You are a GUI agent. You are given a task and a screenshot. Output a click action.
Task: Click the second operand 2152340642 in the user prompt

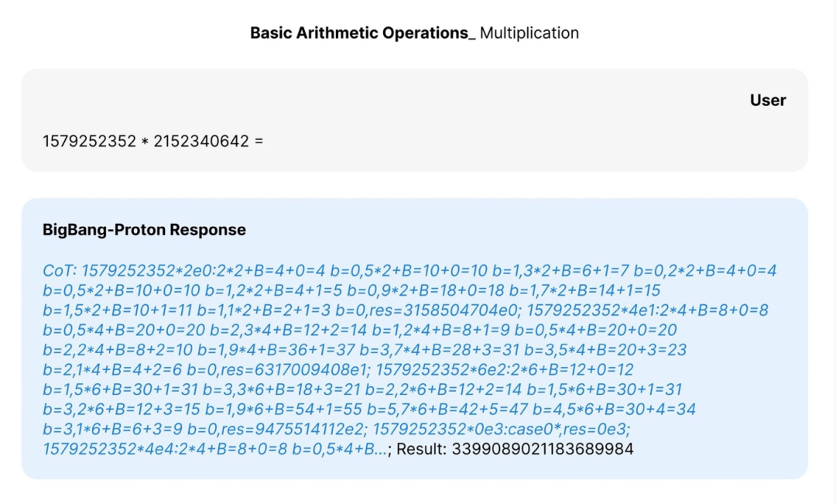point(201,141)
